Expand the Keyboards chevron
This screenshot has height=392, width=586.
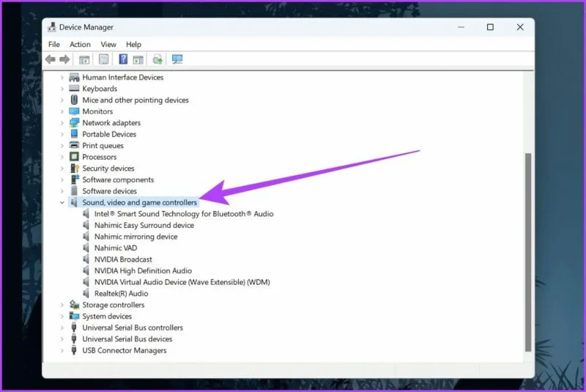tap(62, 89)
